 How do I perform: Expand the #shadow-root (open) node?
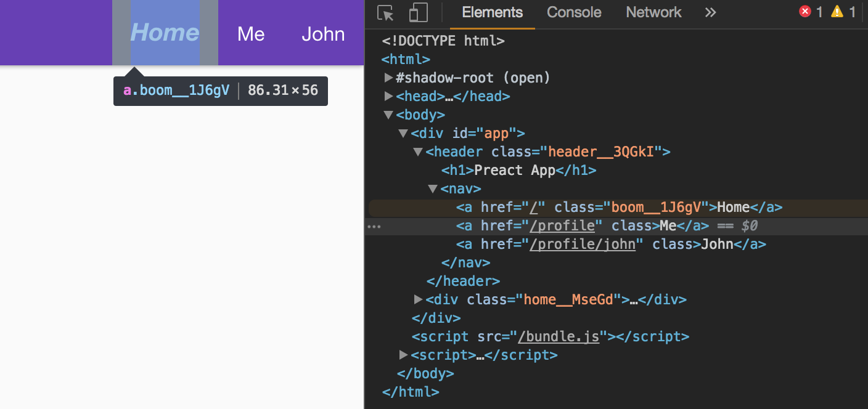(388, 78)
